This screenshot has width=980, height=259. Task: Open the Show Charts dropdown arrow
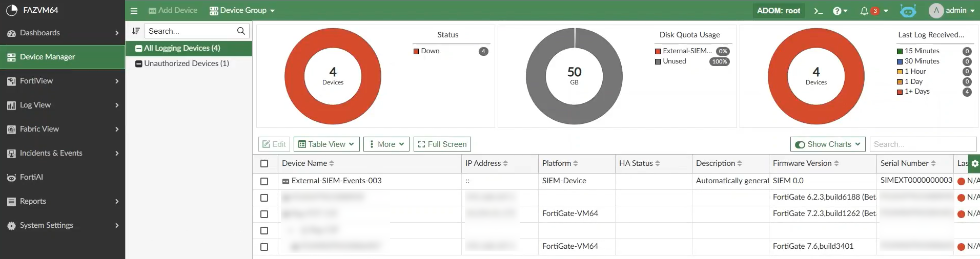click(x=857, y=144)
